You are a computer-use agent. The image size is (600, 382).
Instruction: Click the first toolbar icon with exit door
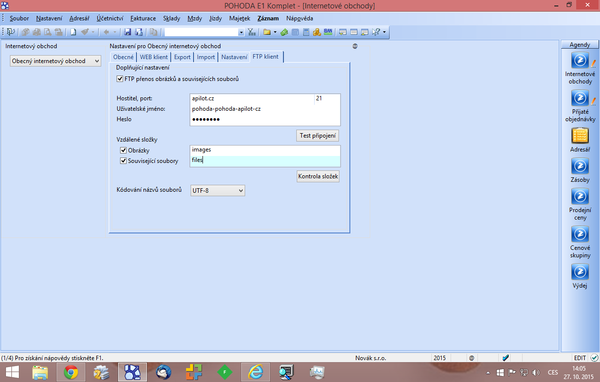point(10,32)
